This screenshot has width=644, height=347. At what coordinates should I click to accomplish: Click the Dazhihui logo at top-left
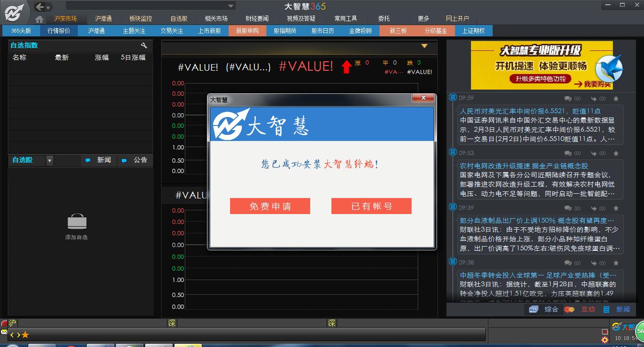point(15,12)
